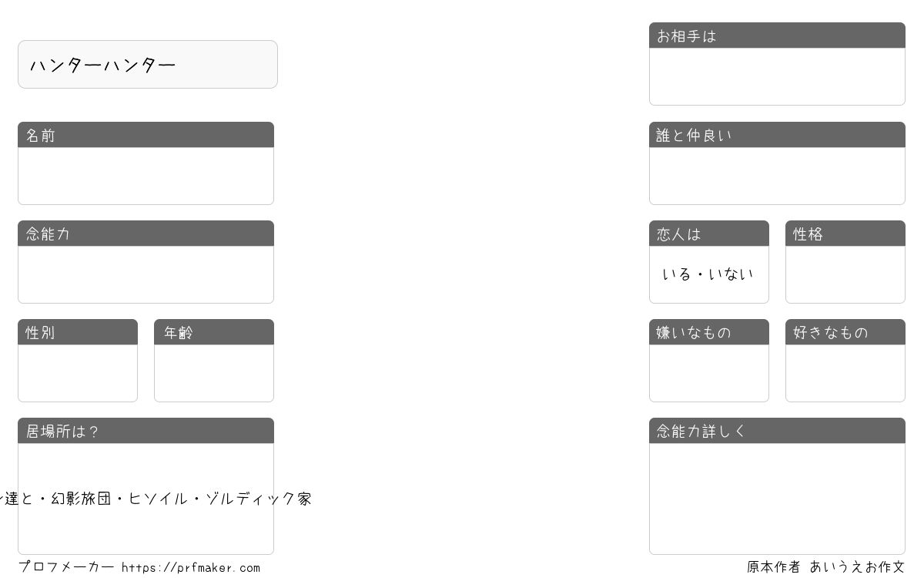
Task: Open the https://prfmaker.com link
Action: (191, 568)
